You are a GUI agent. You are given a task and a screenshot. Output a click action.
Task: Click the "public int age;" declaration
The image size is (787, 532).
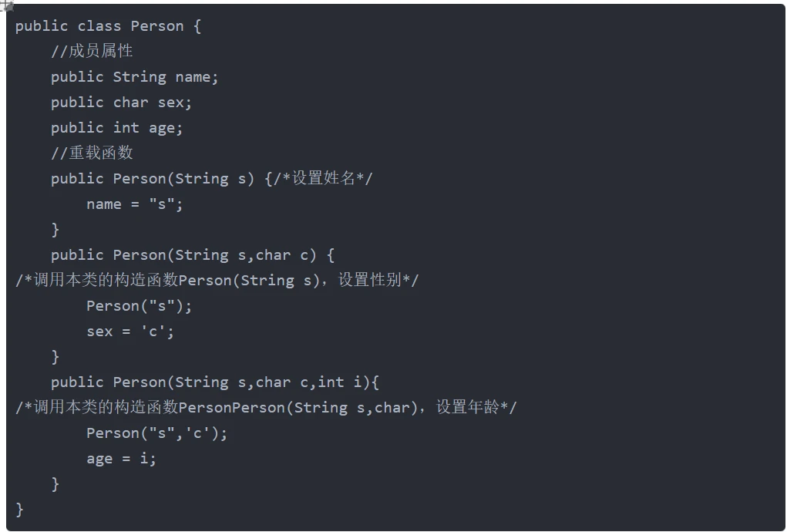coord(117,128)
